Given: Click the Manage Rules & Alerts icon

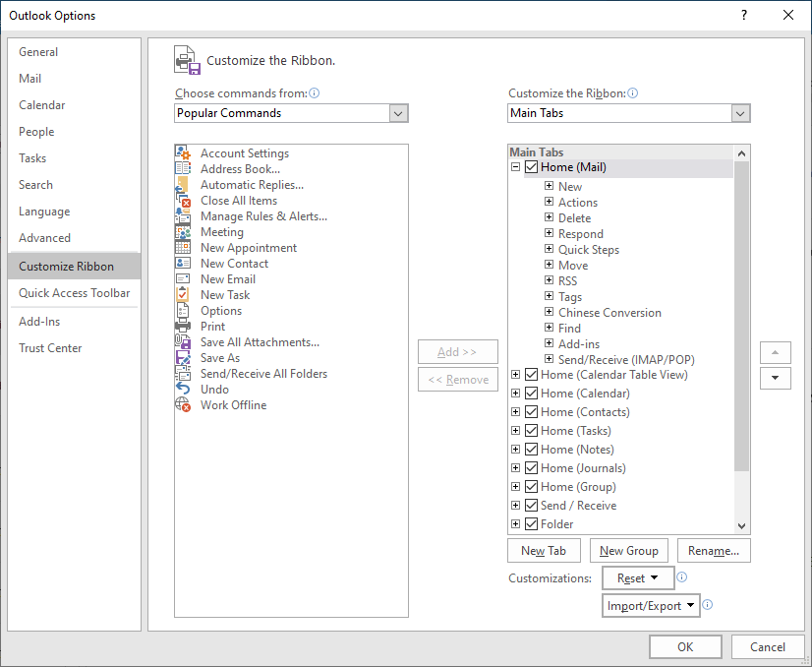Looking at the screenshot, I should click(182, 216).
